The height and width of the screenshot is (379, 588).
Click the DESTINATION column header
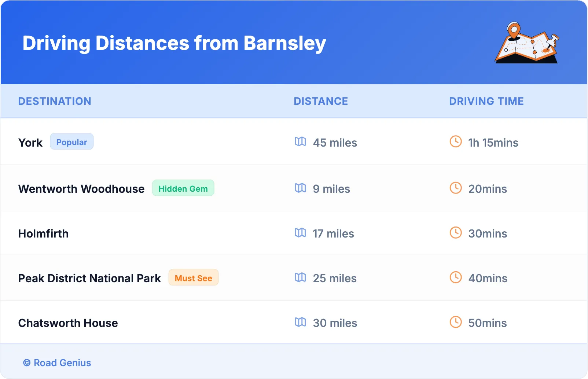[x=55, y=101]
